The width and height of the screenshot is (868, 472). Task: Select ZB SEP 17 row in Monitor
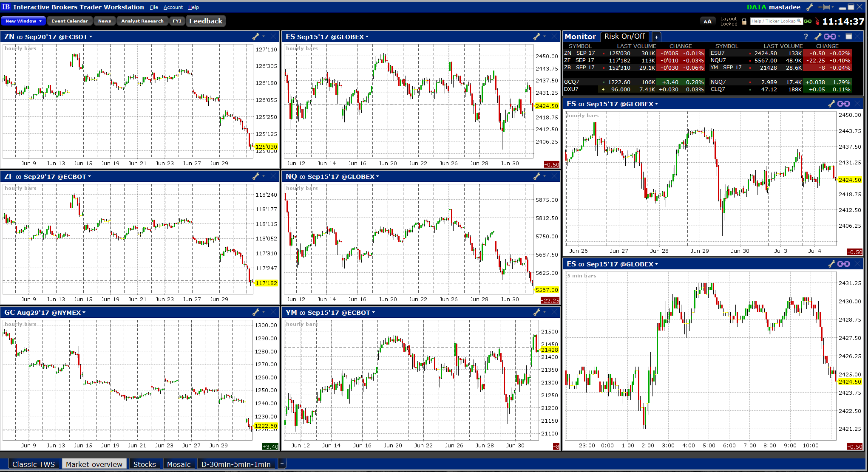[634, 68]
